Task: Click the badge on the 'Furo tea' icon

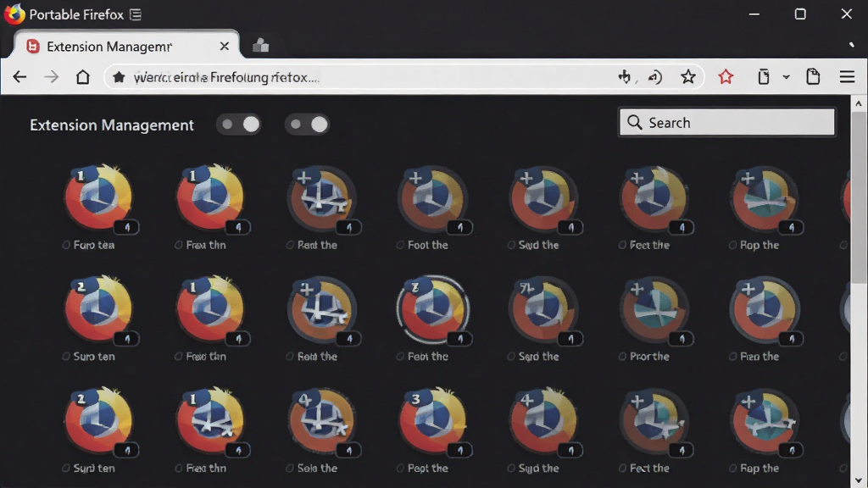Action: [x=127, y=227]
